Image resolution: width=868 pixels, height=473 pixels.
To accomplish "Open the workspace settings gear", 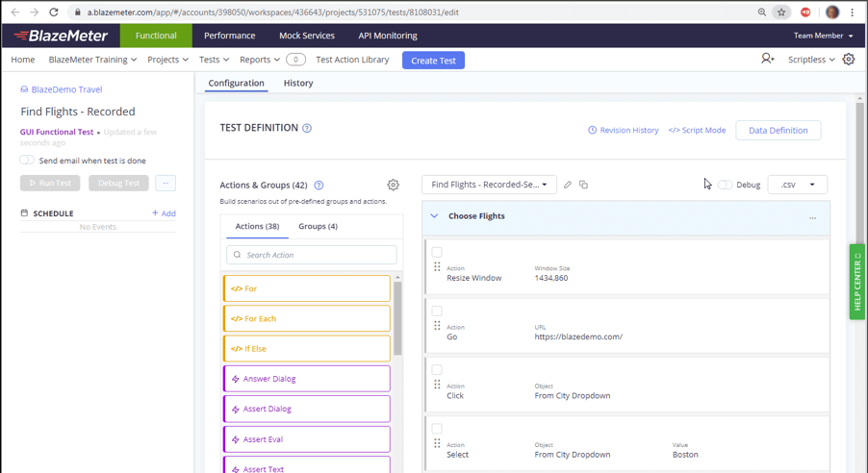I will coord(849,60).
